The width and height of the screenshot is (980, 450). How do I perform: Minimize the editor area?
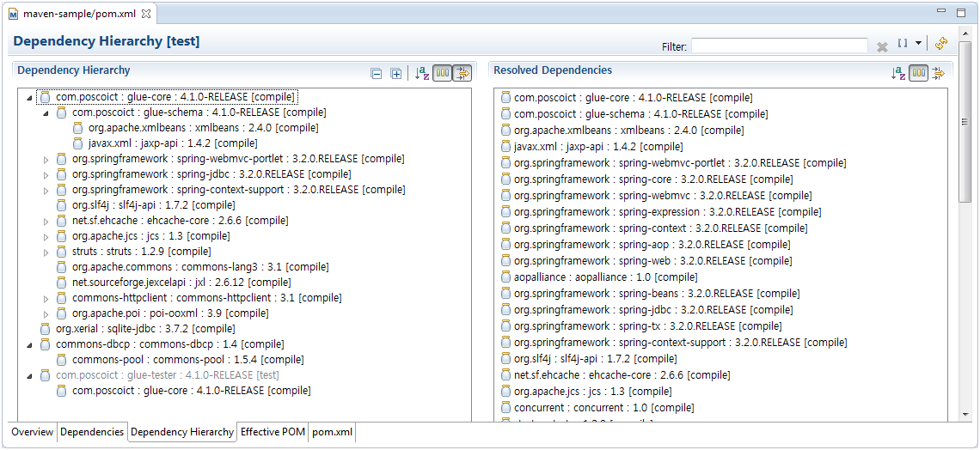942,11
